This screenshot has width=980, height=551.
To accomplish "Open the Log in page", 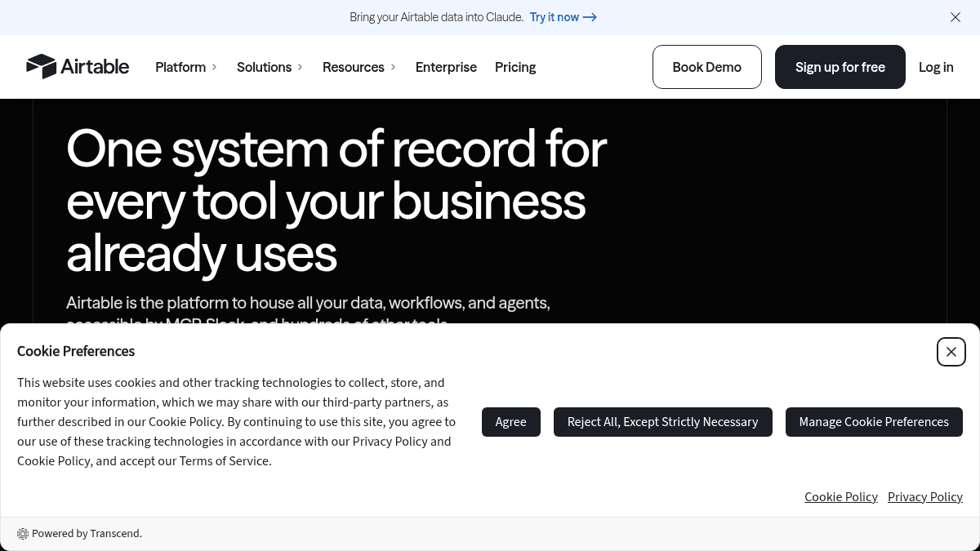I will (x=936, y=67).
